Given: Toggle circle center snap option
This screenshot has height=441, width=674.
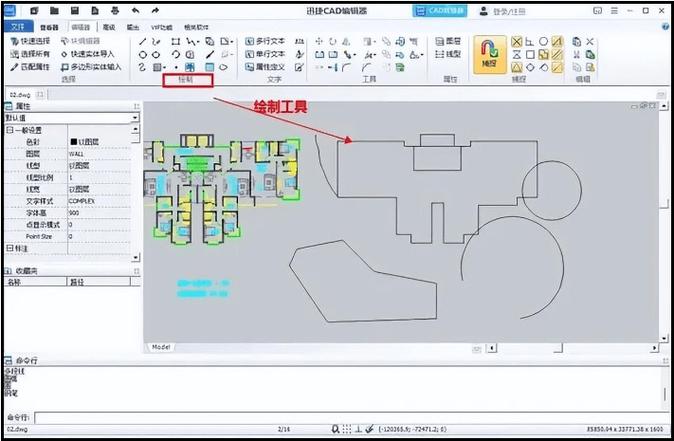Looking at the screenshot, I should point(543,42).
